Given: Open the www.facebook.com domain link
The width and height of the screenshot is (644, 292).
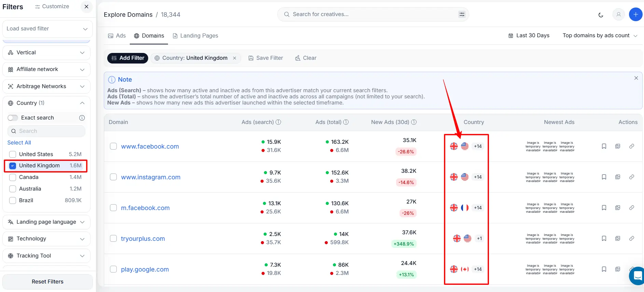Looking at the screenshot, I should click(150, 147).
